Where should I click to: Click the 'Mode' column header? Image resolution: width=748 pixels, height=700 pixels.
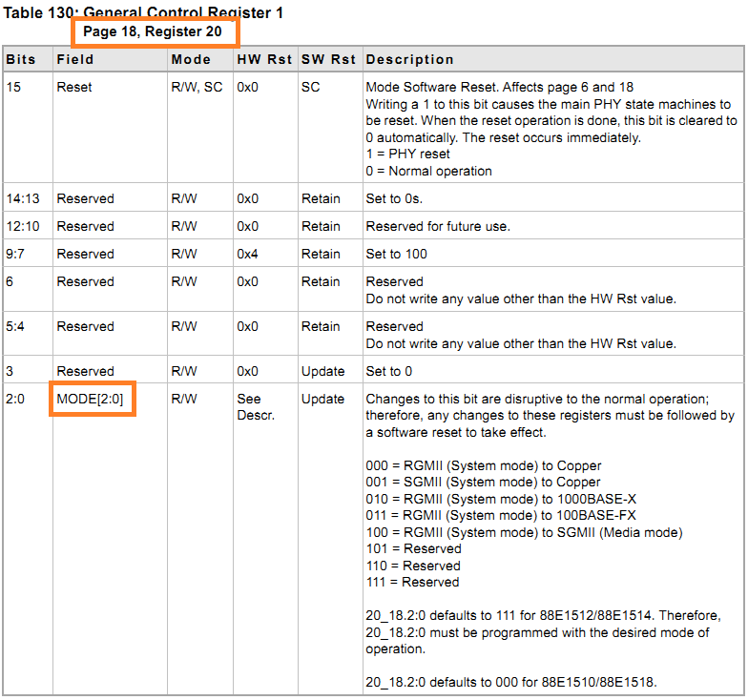(x=191, y=59)
